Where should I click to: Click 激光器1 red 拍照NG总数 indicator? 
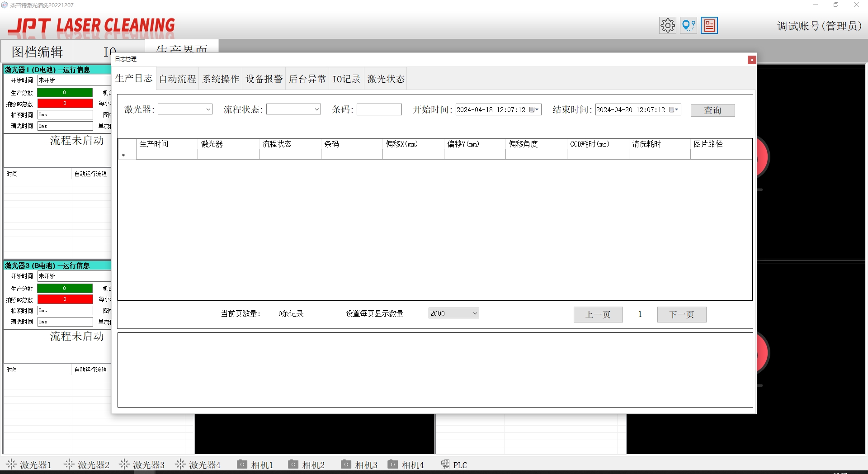pyautogui.click(x=65, y=104)
